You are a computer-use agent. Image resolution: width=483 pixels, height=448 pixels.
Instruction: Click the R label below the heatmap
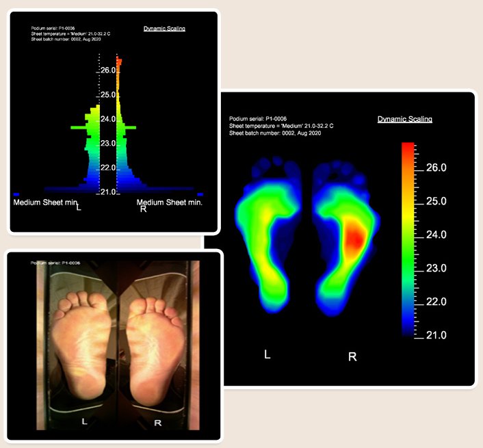pos(352,356)
